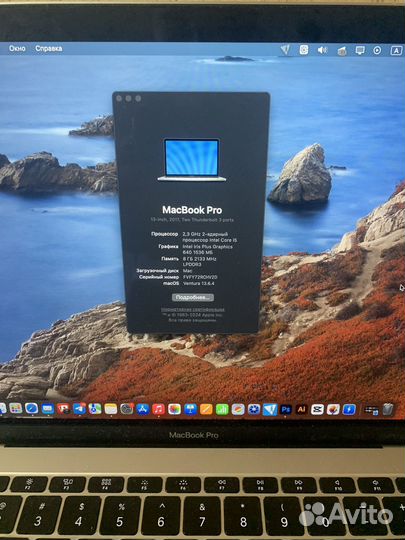Screen dimensions: 405x540
Task: Click the MacBook laptop image in About window
Action: [x=192, y=159]
